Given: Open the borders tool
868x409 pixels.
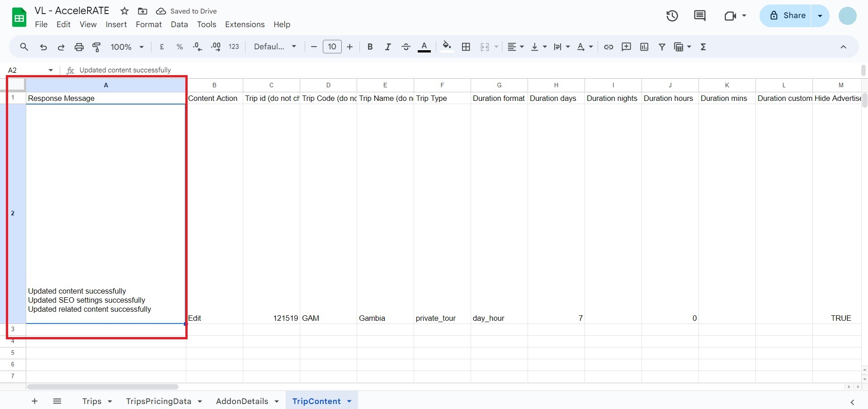Looking at the screenshot, I should point(466,47).
